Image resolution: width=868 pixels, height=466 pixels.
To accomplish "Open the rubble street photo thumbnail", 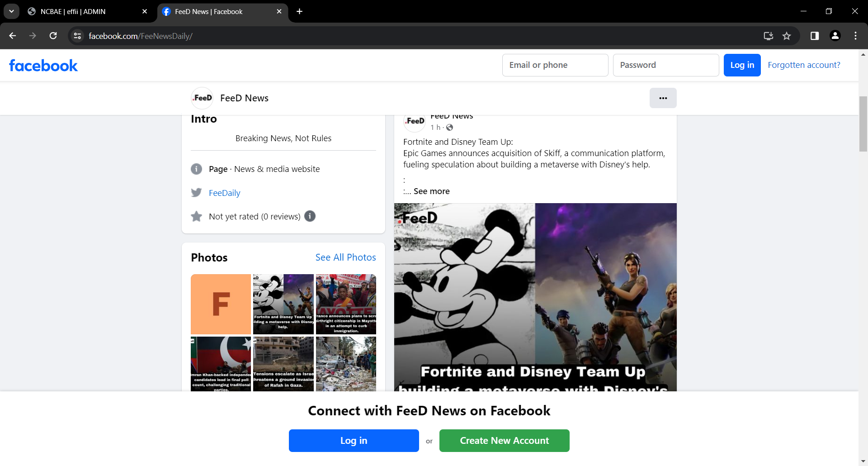I will [346, 364].
